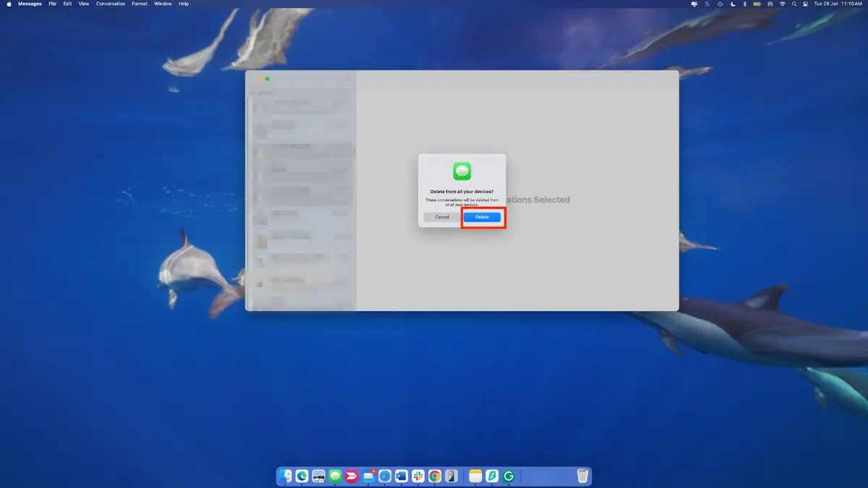Click the 'Delete from all your devices?' heading
The height and width of the screenshot is (488, 868).
pyautogui.click(x=462, y=192)
